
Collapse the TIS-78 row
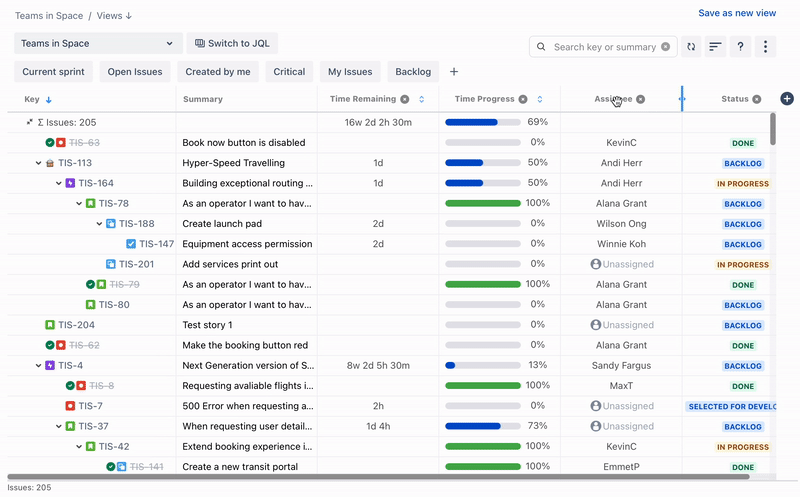[x=79, y=204]
